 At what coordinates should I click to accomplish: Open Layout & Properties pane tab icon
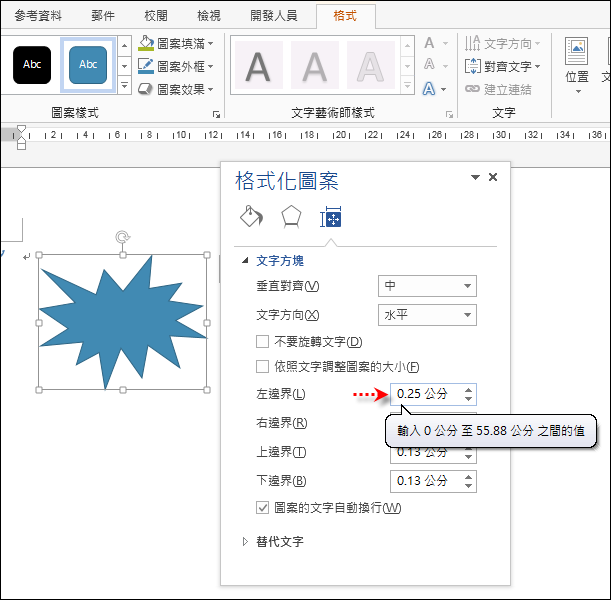tap(331, 217)
